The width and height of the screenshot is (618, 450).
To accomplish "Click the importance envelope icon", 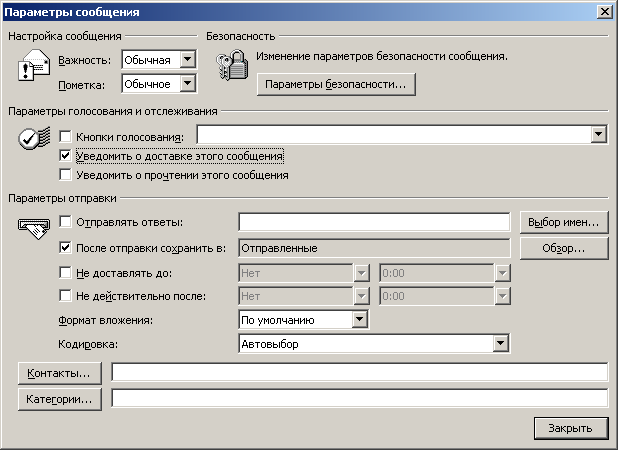I will pyautogui.click(x=34, y=65).
